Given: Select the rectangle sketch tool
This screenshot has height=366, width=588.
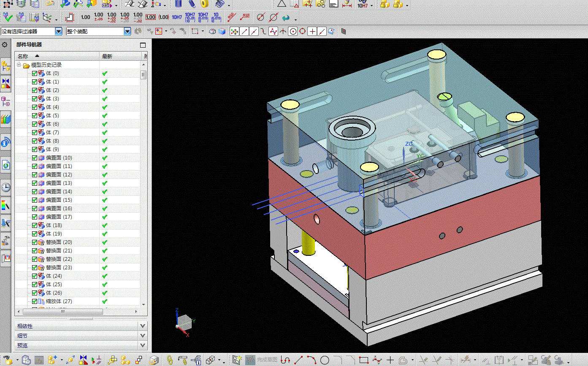Looking at the screenshot, I should 364,360.
